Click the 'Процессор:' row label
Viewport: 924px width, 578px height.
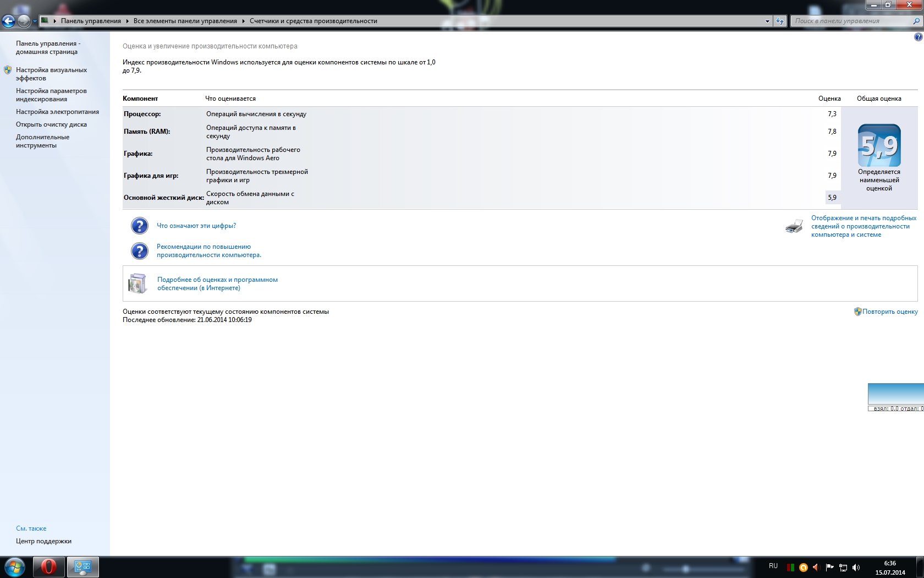(x=142, y=114)
